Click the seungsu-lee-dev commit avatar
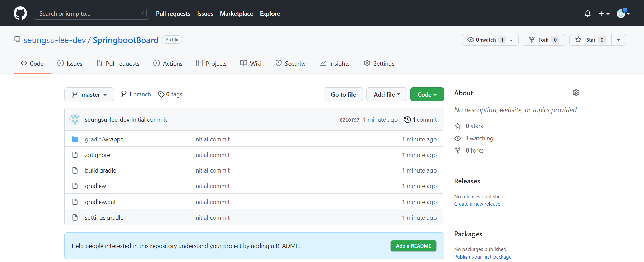The width and height of the screenshot is (644, 262). [75, 119]
